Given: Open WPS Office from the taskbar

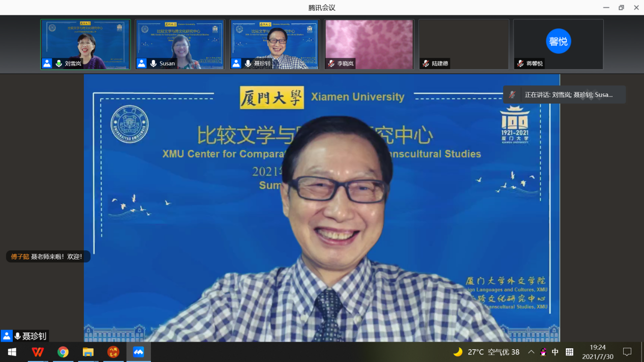Looking at the screenshot, I should (37, 352).
